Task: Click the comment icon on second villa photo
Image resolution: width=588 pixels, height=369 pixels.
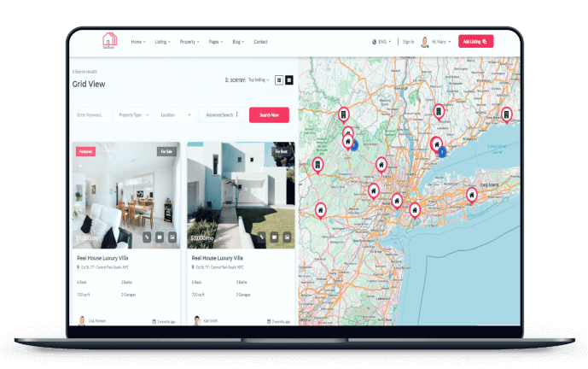Action: click(x=274, y=237)
